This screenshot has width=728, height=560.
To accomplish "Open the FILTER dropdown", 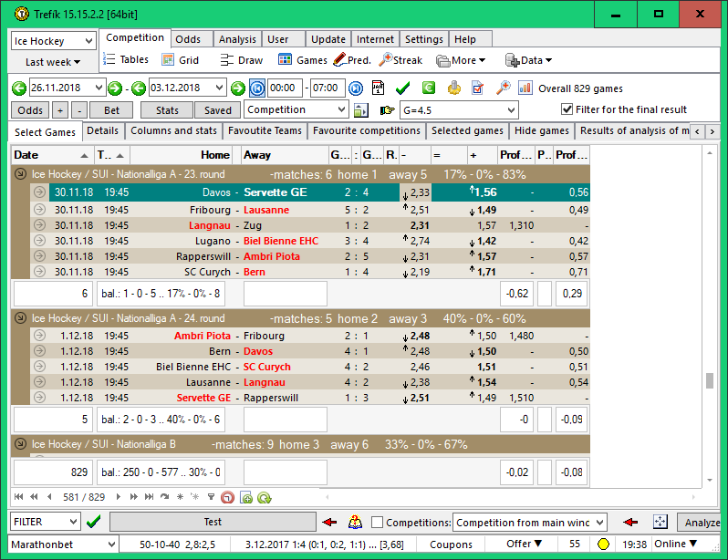I will tap(73, 523).
